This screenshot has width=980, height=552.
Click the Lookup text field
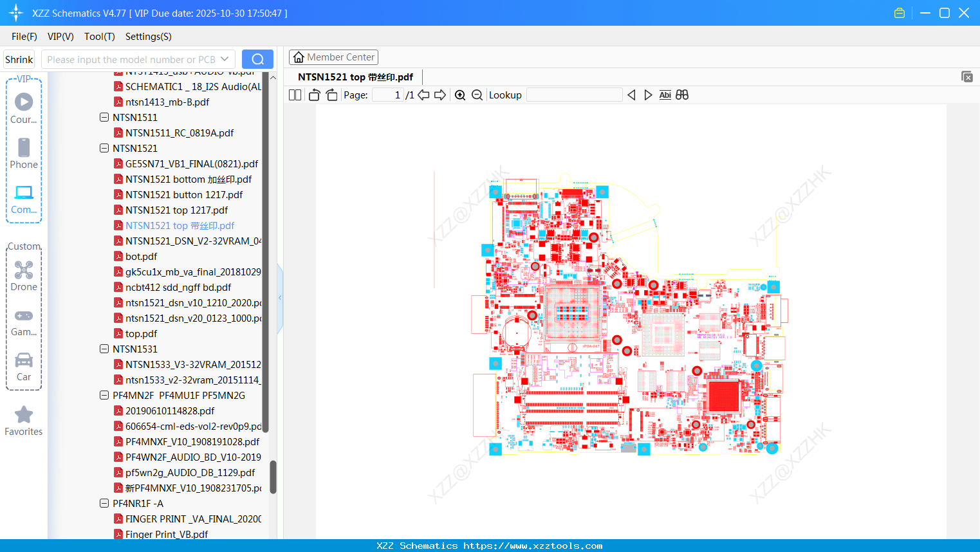click(x=574, y=95)
